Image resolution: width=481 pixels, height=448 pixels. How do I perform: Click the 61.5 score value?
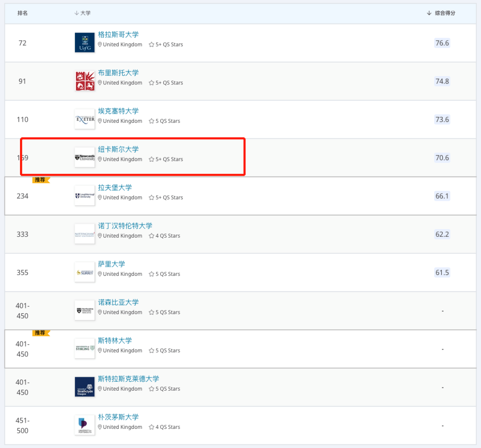click(442, 272)
